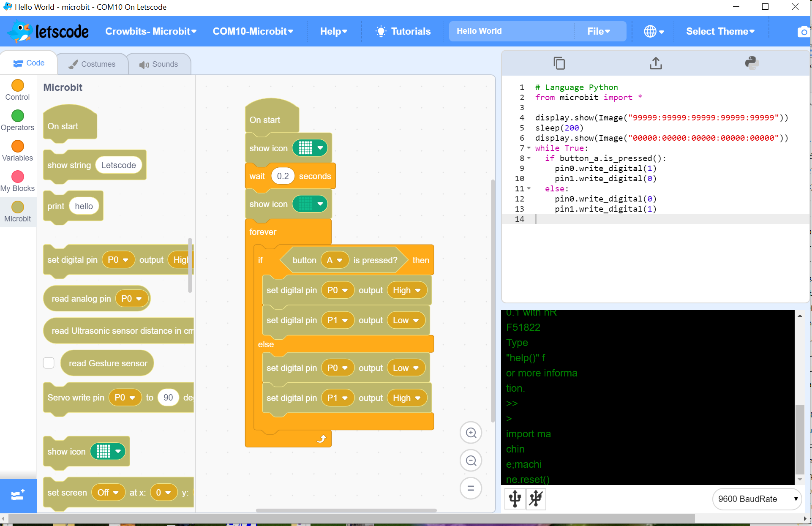Select the Control category circle
This screenshot has height=526, width=812.
coord(18,85)
